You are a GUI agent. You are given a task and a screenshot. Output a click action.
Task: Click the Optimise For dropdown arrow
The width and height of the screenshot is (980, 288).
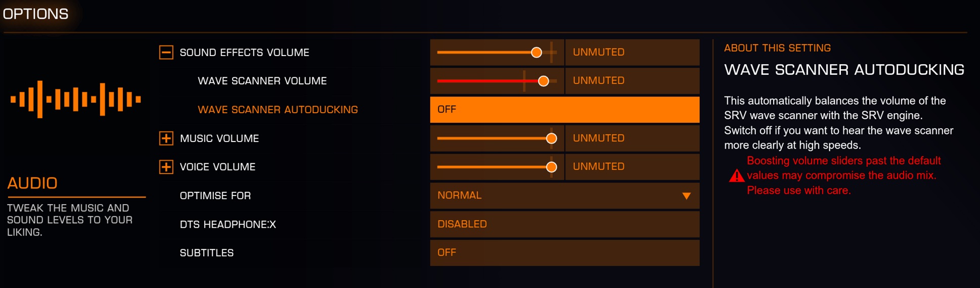tap(686, 196)
